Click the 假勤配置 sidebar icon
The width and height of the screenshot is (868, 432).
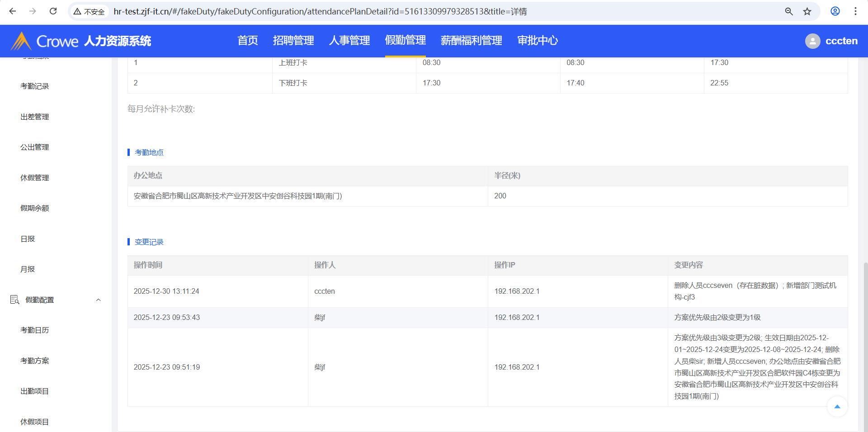pyautogui.click(x=14, y=300)
